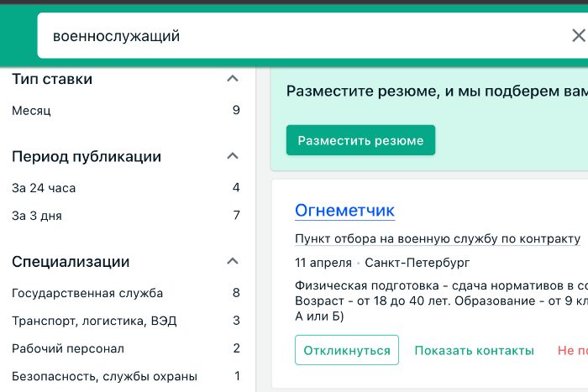The height and width of the screenshot is (392, 588).
Task: Select Рабочий персонал specialization
Action: tap(68, 348)
